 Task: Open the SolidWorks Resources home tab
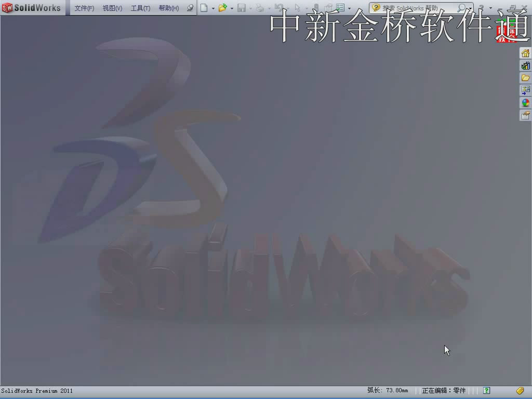[526, 54]
